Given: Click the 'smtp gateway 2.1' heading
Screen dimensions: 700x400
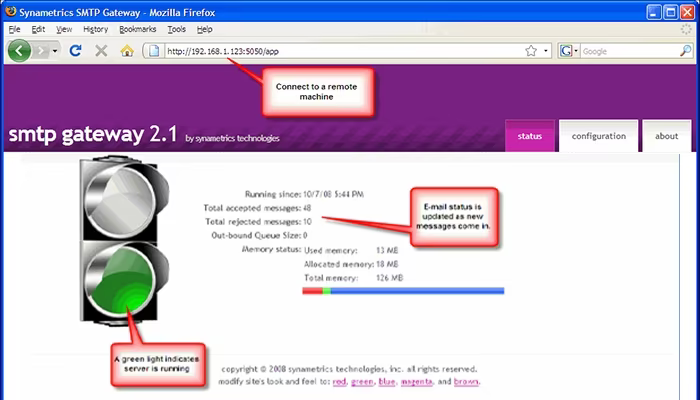Looking at the screenshot, I should tap(93, 134).
